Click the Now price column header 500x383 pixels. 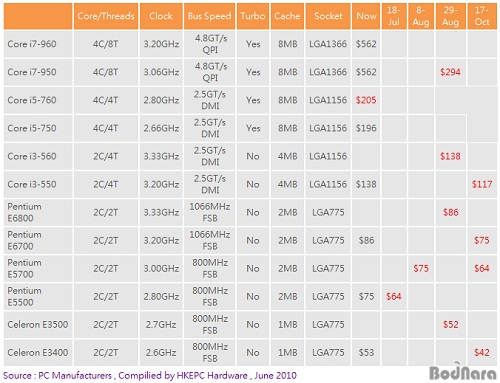[x=366, y=16]
